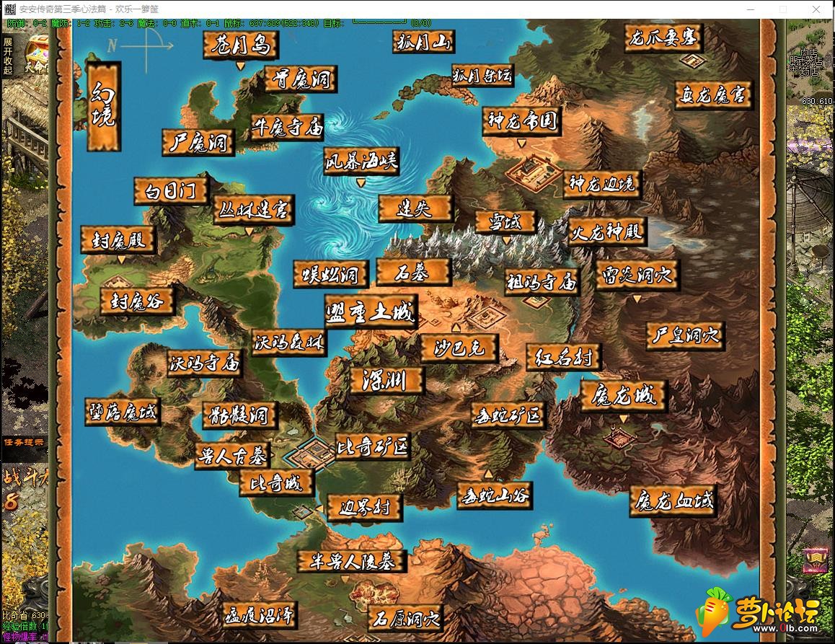Select the 封魔谷 location
835x644 pixels.
[x=138, y=301]
